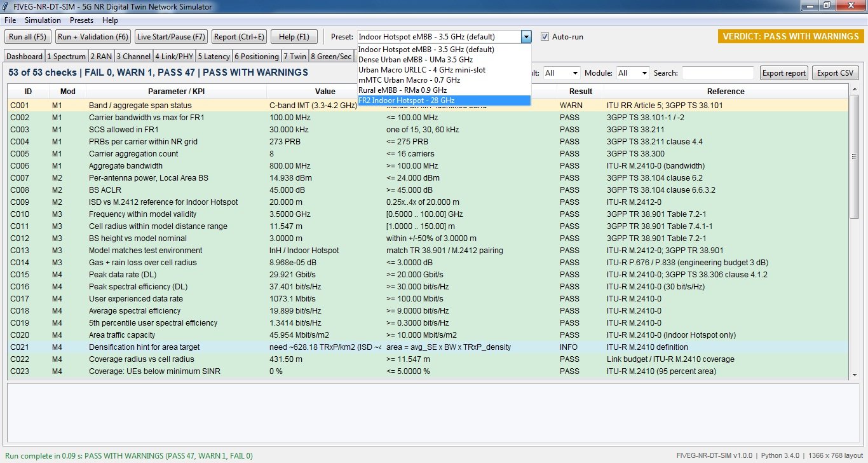Click the Export report button
868x463 pixels.
point(784,73)
